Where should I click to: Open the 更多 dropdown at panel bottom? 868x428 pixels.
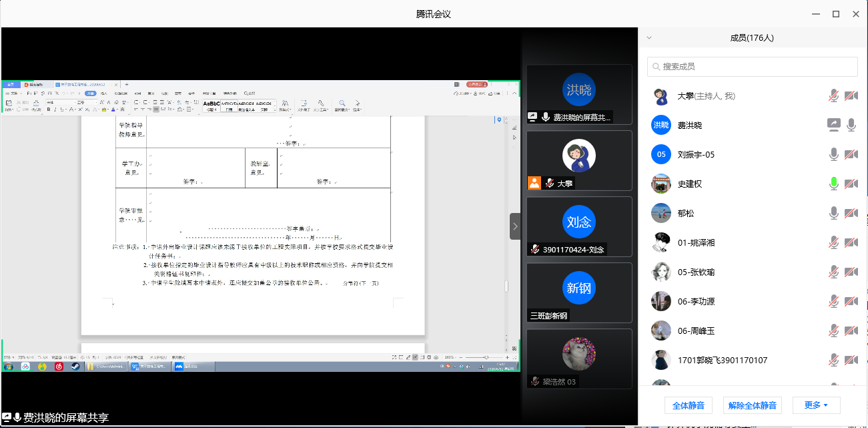point(816,405)
